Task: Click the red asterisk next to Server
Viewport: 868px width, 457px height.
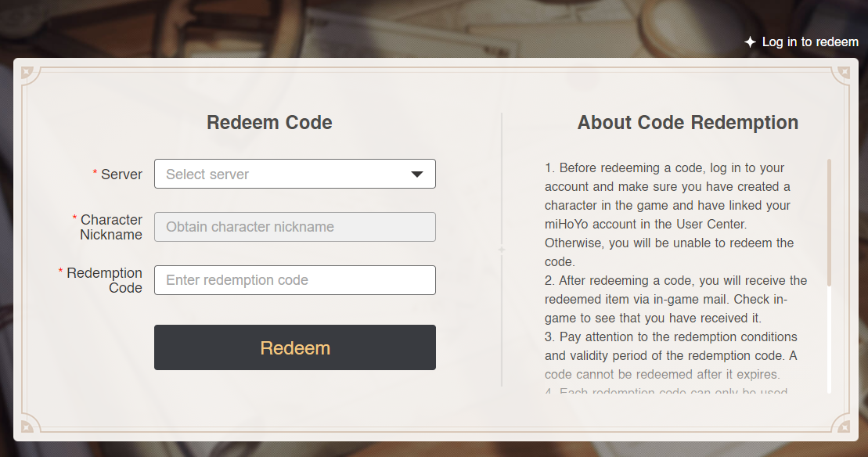Action: click(95, 173)
